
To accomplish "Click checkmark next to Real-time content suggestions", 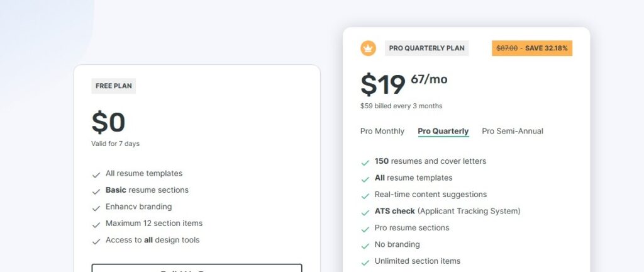I will point(365,195).
